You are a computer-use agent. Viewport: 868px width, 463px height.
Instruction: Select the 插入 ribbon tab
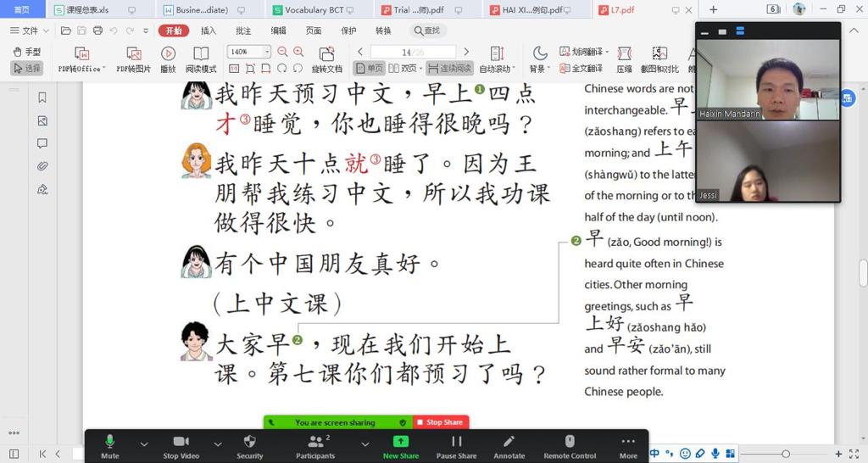click(209, 31)
